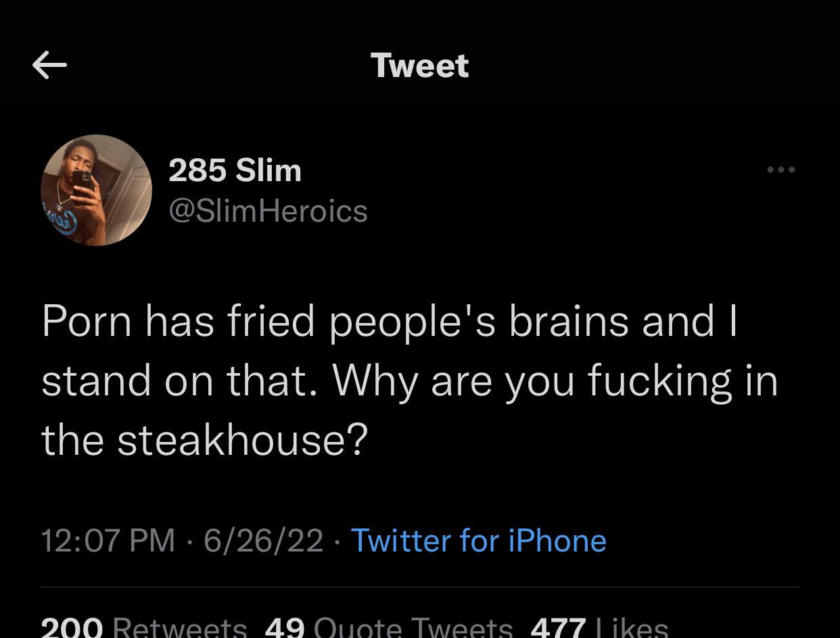The width and height of the screenshot is (840, 638).
Task: Click the display name 285 Slim
Action: (x=234, y=170)
